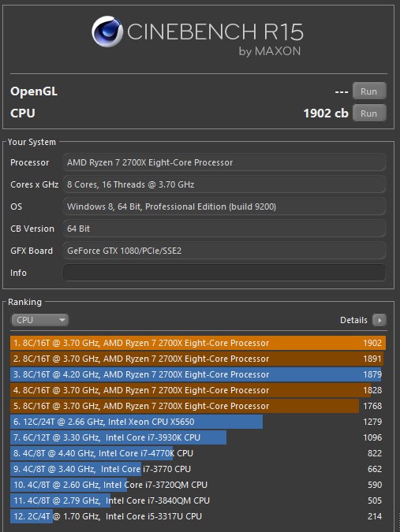Select the Intel Xeon CPU X5650 row
400x532 pixels.
coord(198,422)
